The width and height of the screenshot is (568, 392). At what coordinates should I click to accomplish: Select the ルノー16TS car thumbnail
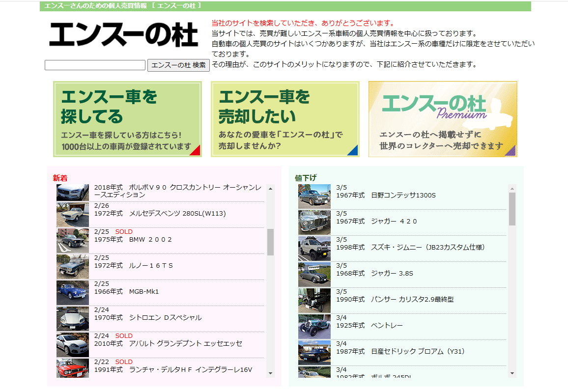[72, 267]
